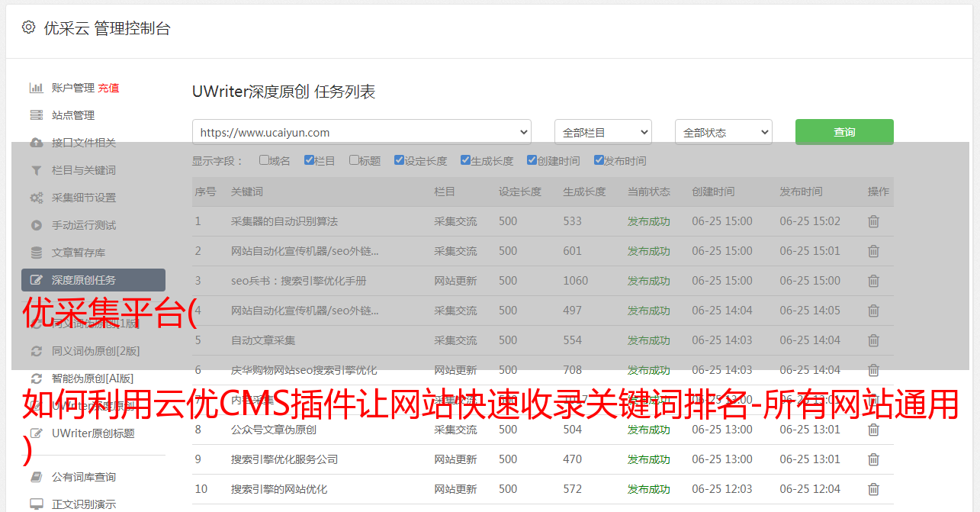
Task: Click keyword 搜索引擎优化服务公司
Action: pos(284,459)
